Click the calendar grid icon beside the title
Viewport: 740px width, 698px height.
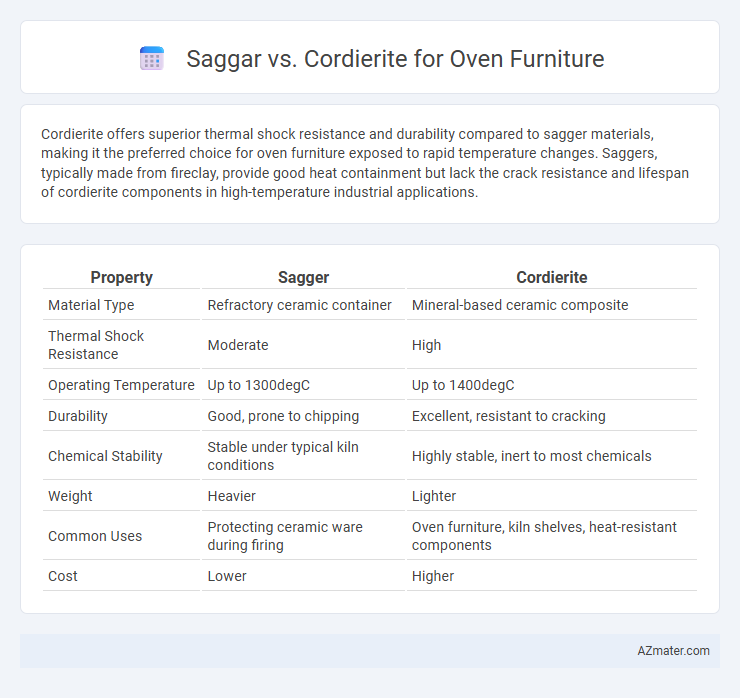pos(152,59)
